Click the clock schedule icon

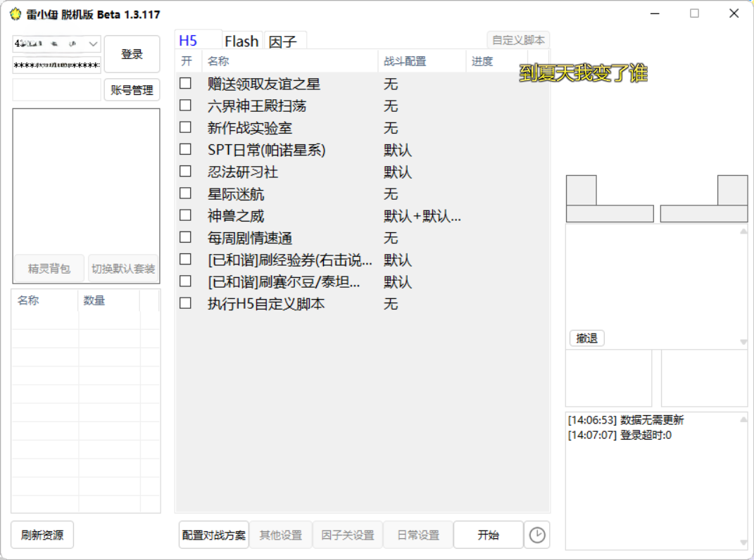(536, 535)
